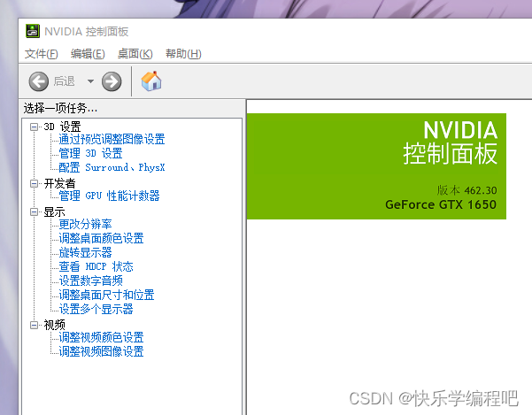Viewport: 532px width, 415px height.
Task: Select 调整视频颜色设置 in the tree
Action: pos(101,337)
